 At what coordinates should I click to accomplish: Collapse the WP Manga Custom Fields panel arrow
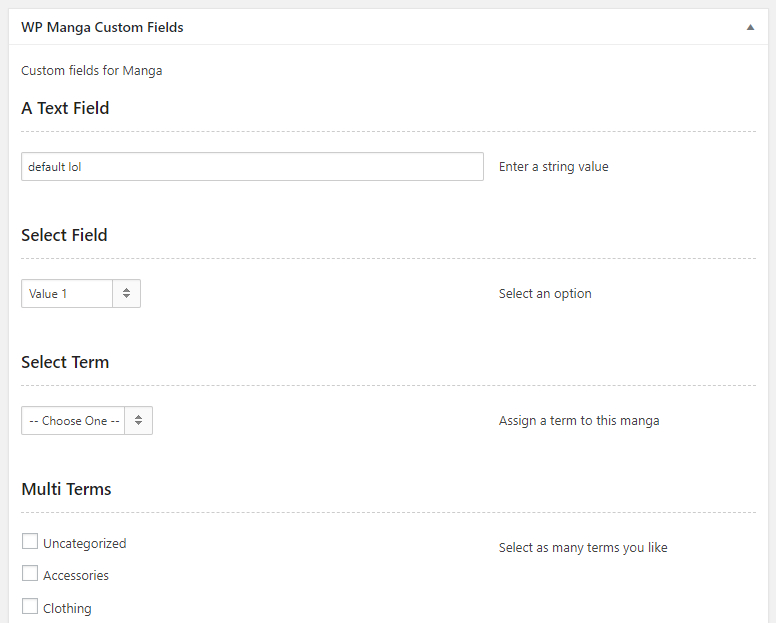click(750, 27)
